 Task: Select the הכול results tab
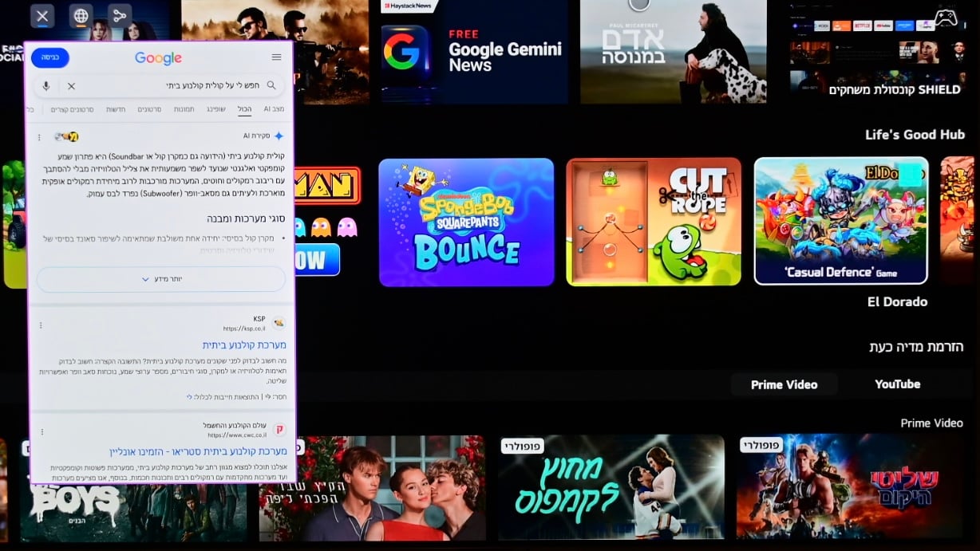coord(244,109)
